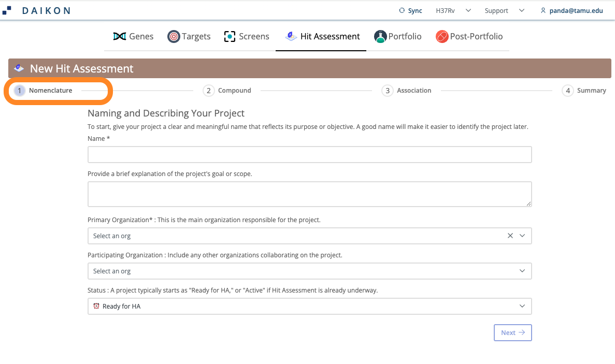Open the Genes DNA icon

coord(119,36)
